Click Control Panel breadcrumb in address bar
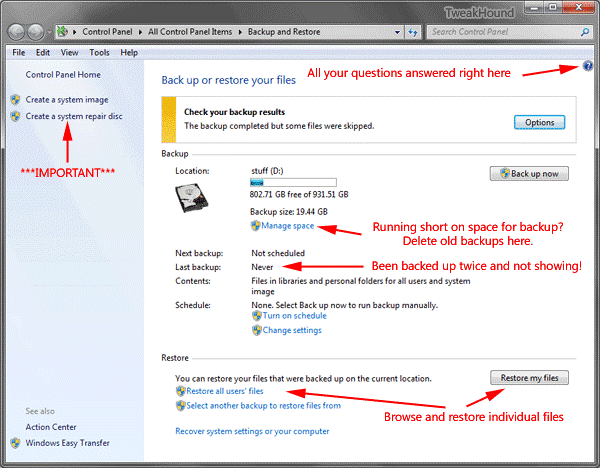This screenshot has height=468, width=600. (x=107, y=32)
